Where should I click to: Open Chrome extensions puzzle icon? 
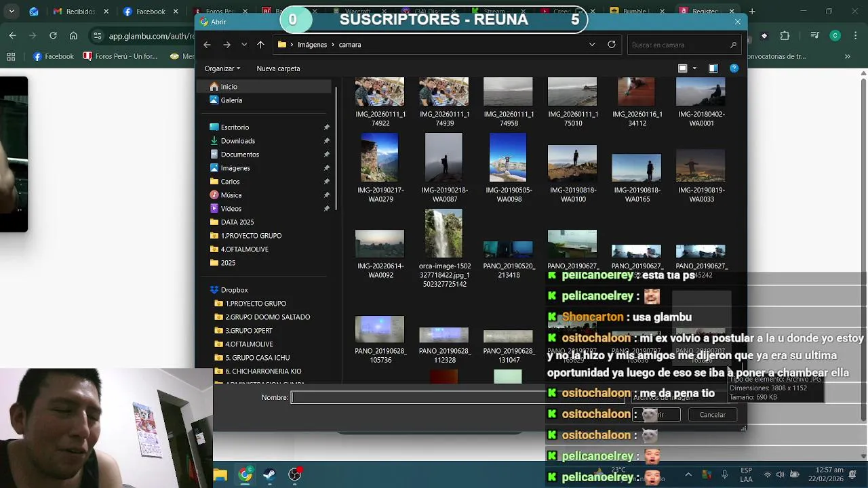(785, 36)
